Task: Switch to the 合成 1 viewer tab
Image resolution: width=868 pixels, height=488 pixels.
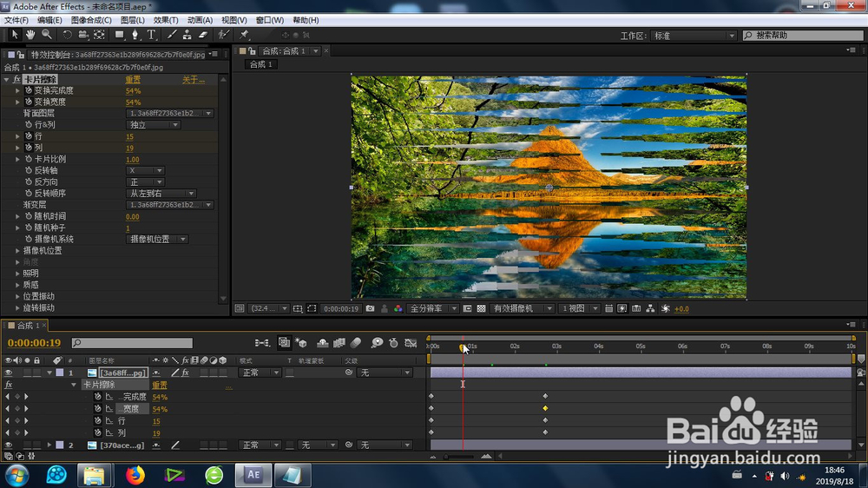Action: point(260,64)
